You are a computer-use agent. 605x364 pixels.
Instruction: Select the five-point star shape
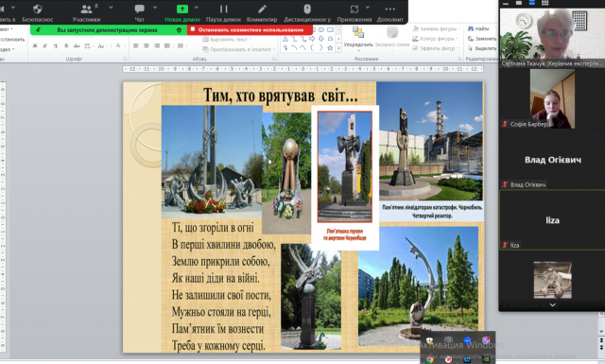pos(330,48)
